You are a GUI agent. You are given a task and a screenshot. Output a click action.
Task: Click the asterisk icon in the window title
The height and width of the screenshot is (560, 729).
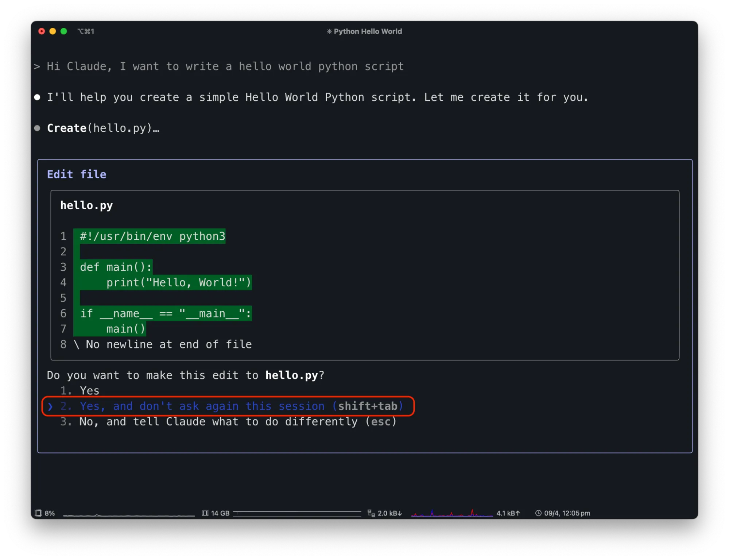[329, 31]
